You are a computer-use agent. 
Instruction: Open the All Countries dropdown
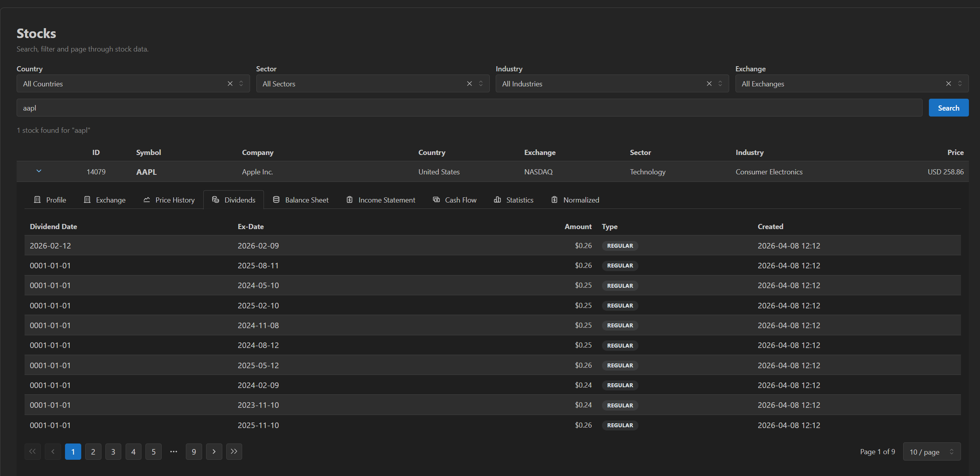coord(133,84)
